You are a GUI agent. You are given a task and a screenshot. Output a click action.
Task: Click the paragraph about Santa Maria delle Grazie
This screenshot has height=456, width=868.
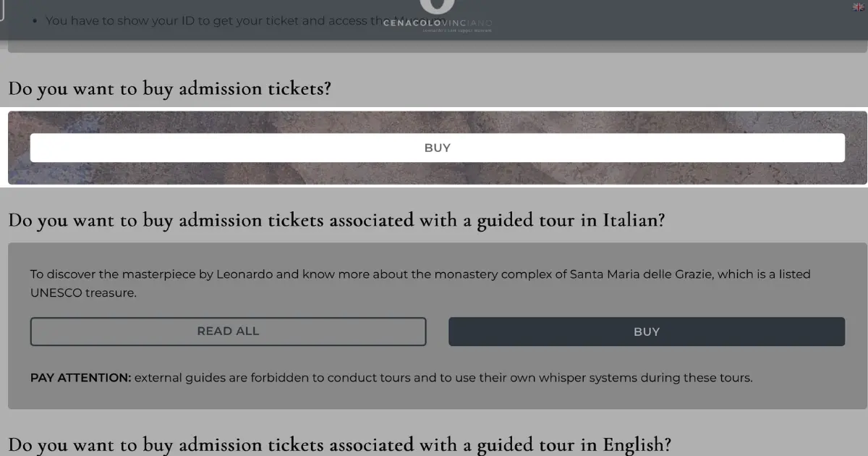coord(420,283)
